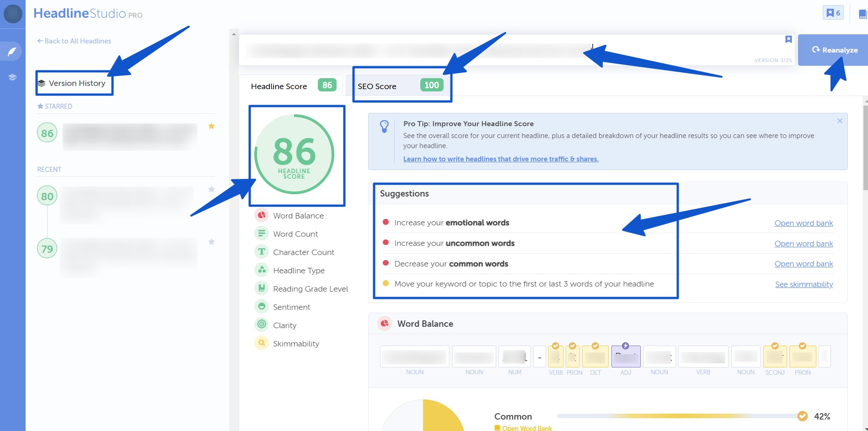868x431 pixels.
Task: Dismiss the Pro Tip banner
Action: (840, 121)
